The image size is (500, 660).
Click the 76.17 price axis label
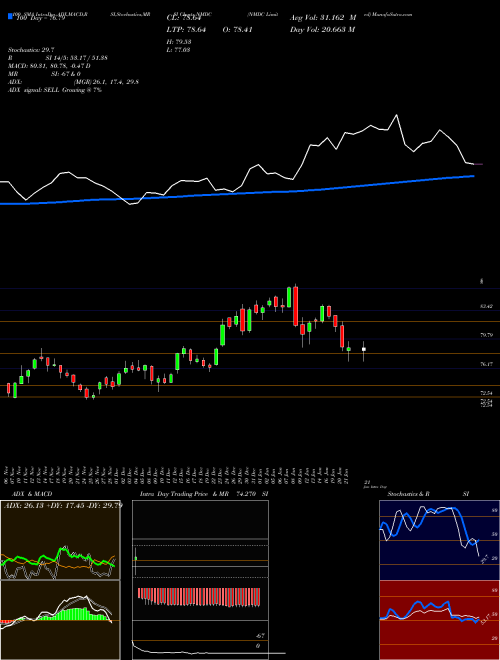[x=487, y=364]
